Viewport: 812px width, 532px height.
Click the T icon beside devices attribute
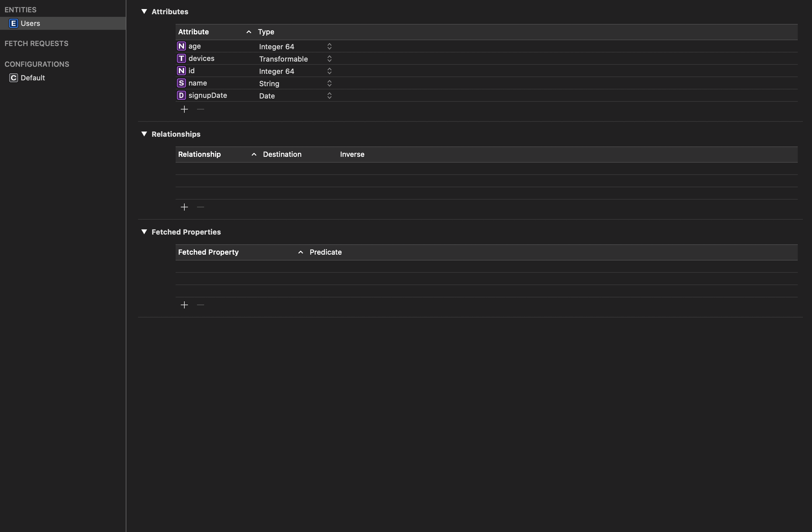181,58
